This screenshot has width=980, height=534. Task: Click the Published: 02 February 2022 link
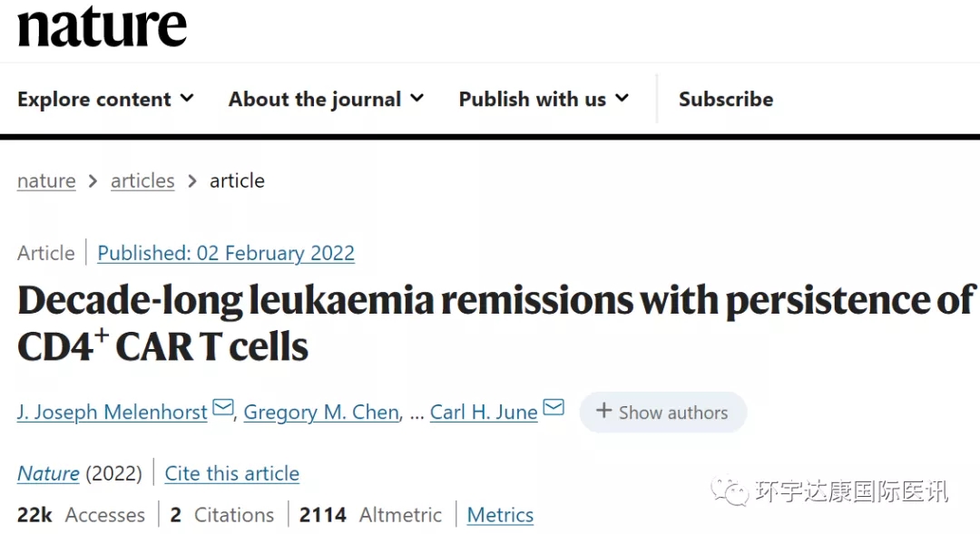226,253
